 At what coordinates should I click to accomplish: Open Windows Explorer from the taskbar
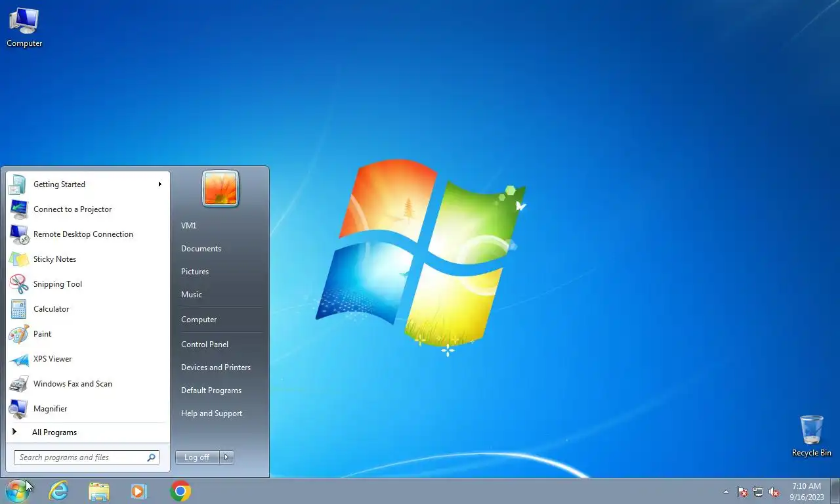pos(99,491)
